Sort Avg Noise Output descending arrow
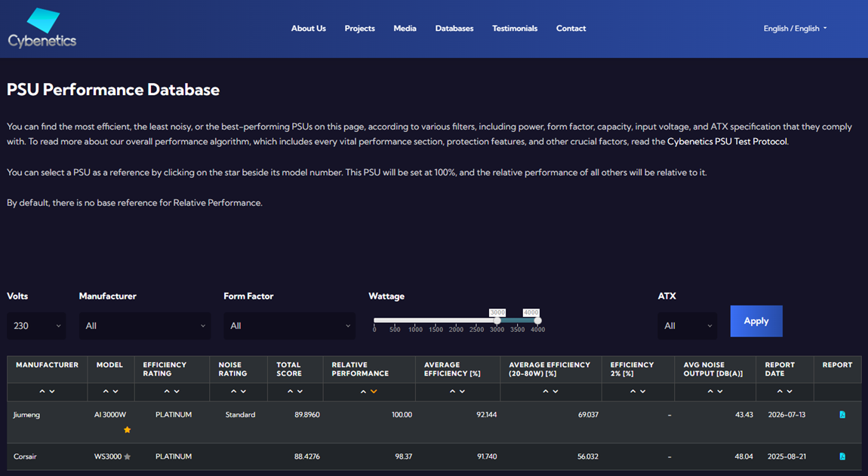868x476 pixels. (x=720, y=392)
